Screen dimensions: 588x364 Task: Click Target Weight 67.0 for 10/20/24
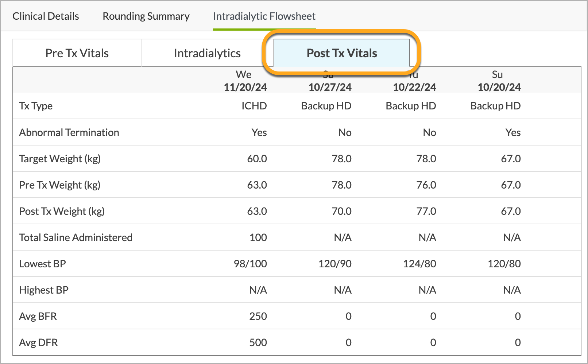coord(511,159)
